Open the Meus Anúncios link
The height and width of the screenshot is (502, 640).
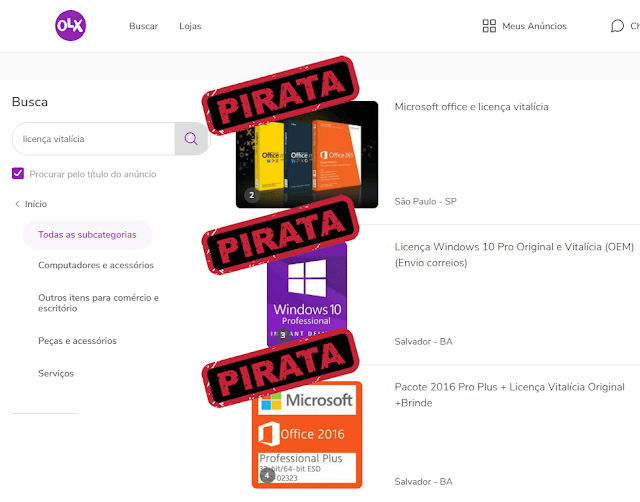pyautogui.click(x=534, y=26)
